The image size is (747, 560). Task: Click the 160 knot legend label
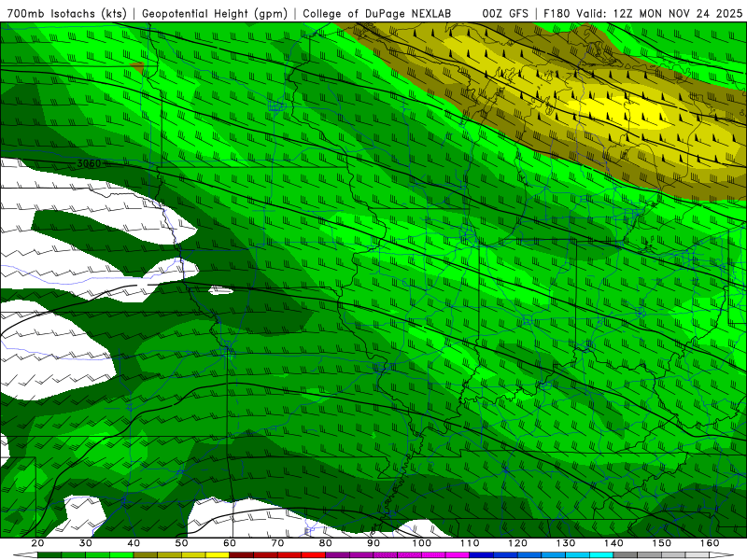pos(710,543)
